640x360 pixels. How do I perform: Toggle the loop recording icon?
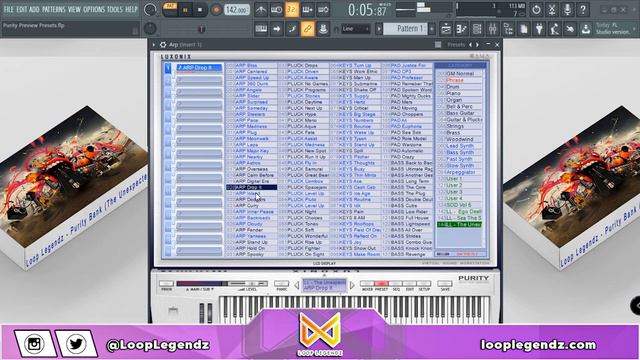[x=323, y=10]
